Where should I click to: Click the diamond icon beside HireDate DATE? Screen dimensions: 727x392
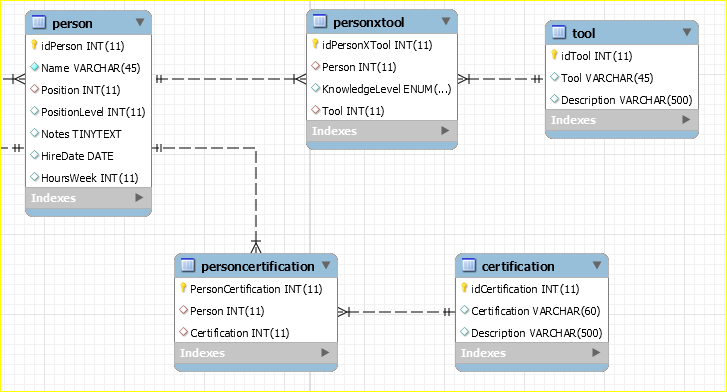pyautogui.click(x=34, y=155)
